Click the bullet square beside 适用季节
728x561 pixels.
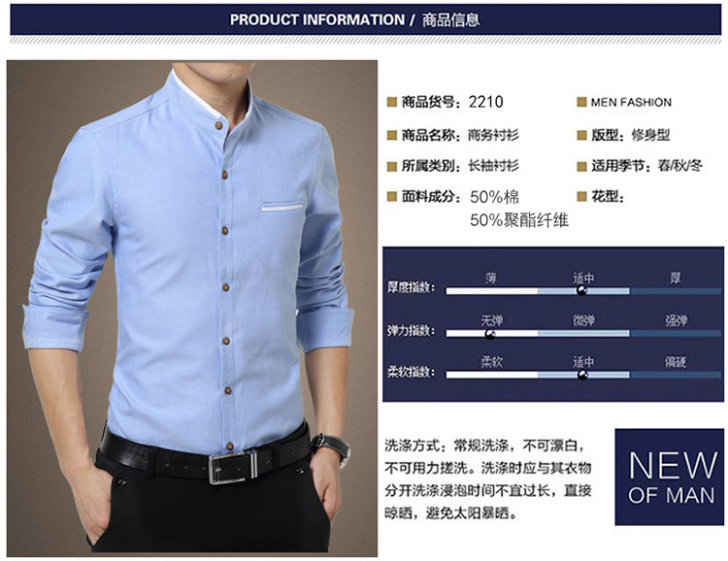click(581, 166)
